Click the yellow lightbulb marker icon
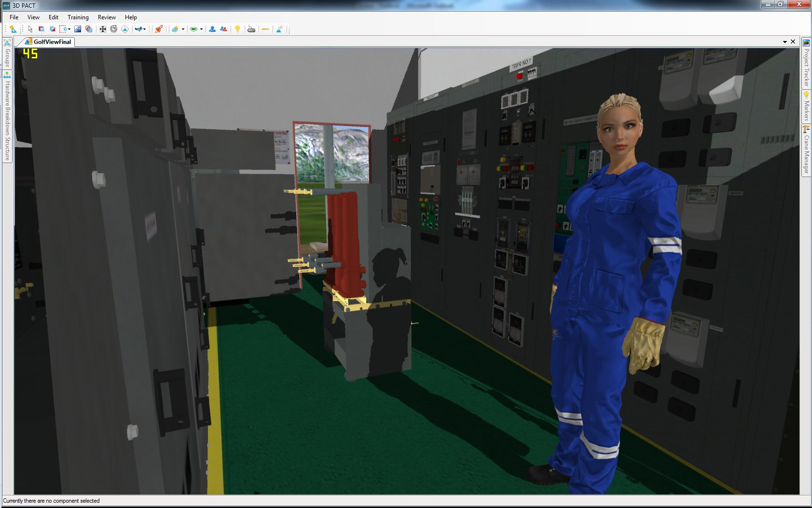Screen dimensions: 812x508 tap(237, 29)
